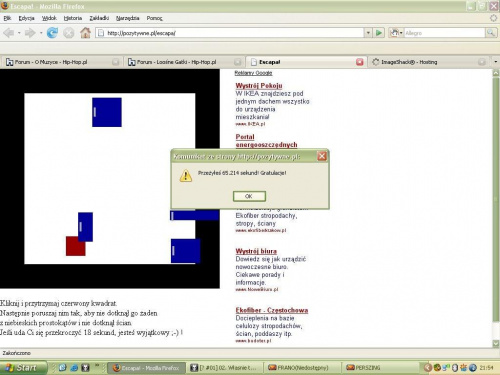Close the Escapa! tab with red X
The width and height of the screenshot is (500, 375).
coord(360,62)
